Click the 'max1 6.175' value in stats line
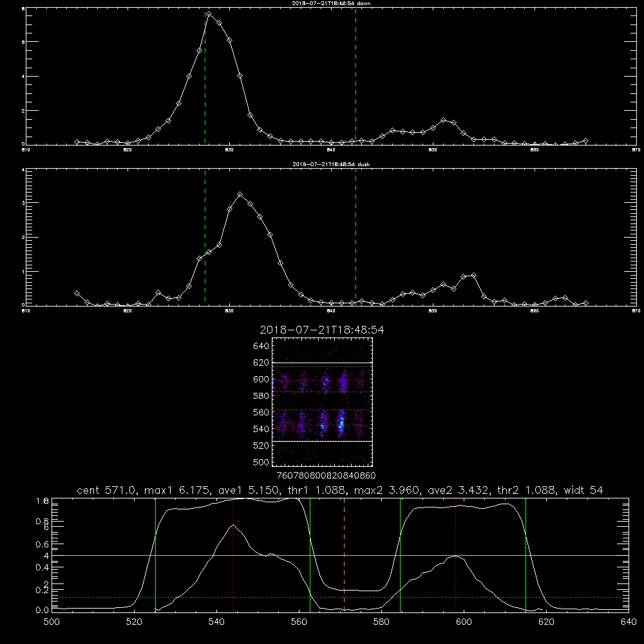The height and width of the screenshot is (644, 644). coord(178,490)
